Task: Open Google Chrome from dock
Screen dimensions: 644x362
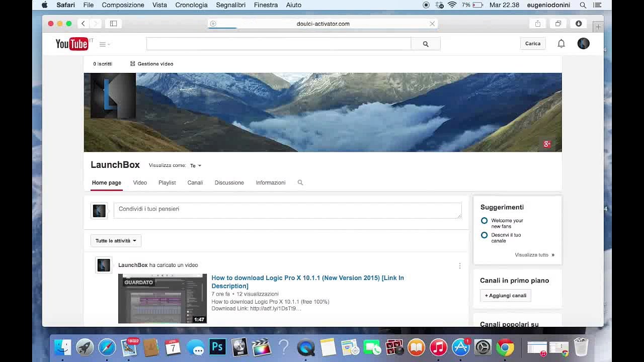Action: [x=505, y=347]
